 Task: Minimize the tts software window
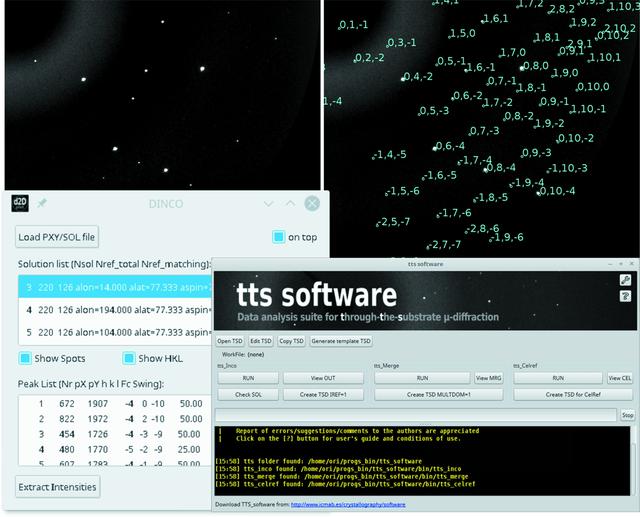tap(610, 264)
